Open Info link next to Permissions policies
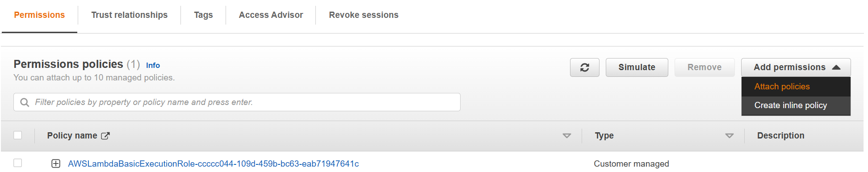The height and width of the screenshot is (172, 868). pos(153,65)
